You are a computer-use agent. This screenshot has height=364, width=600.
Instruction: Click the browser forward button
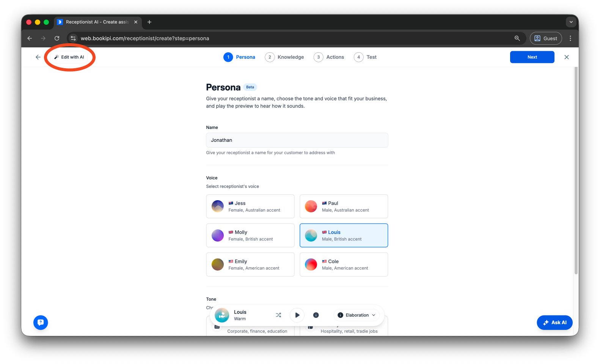pos(43,38)
